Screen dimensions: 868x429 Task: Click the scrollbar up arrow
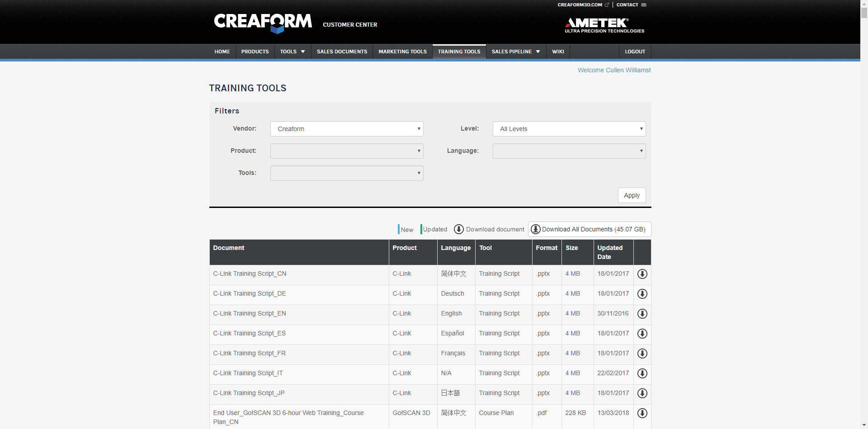(864, 3)
